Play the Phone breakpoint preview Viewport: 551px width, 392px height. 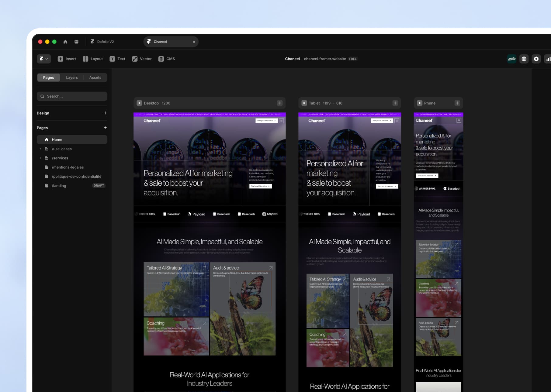click(x=420, y=103)
